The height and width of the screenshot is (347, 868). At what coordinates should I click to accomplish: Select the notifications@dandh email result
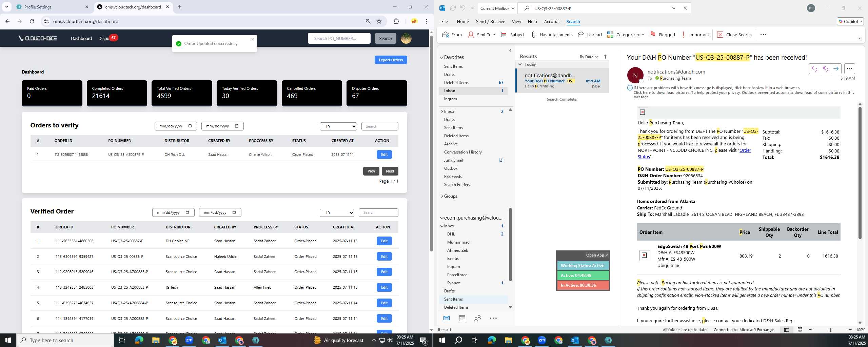562,81
